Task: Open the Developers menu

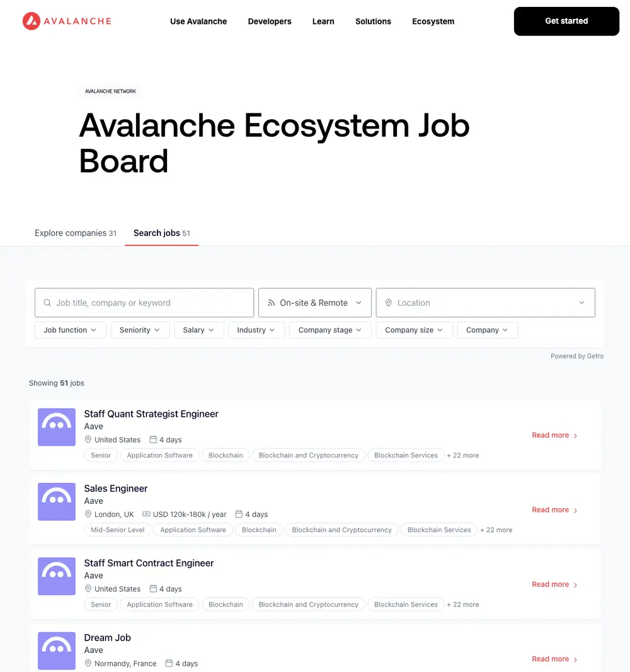Action: click(270, 21)
